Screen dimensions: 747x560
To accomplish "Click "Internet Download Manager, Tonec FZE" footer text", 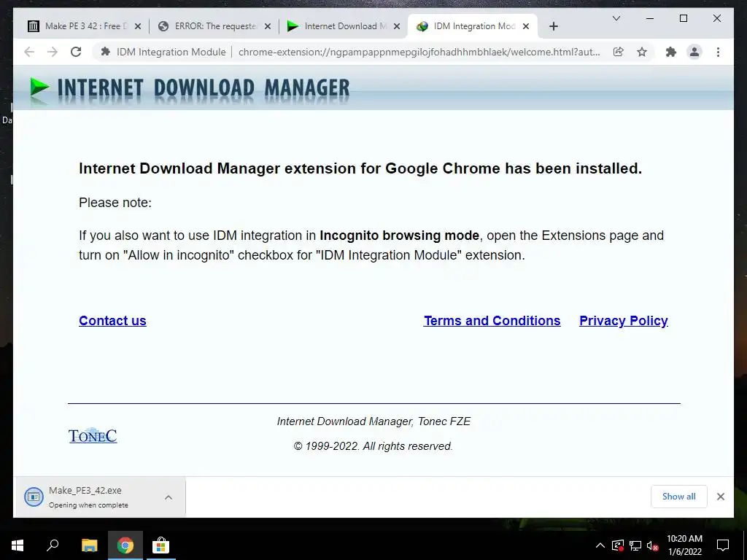I will (374, 421).
